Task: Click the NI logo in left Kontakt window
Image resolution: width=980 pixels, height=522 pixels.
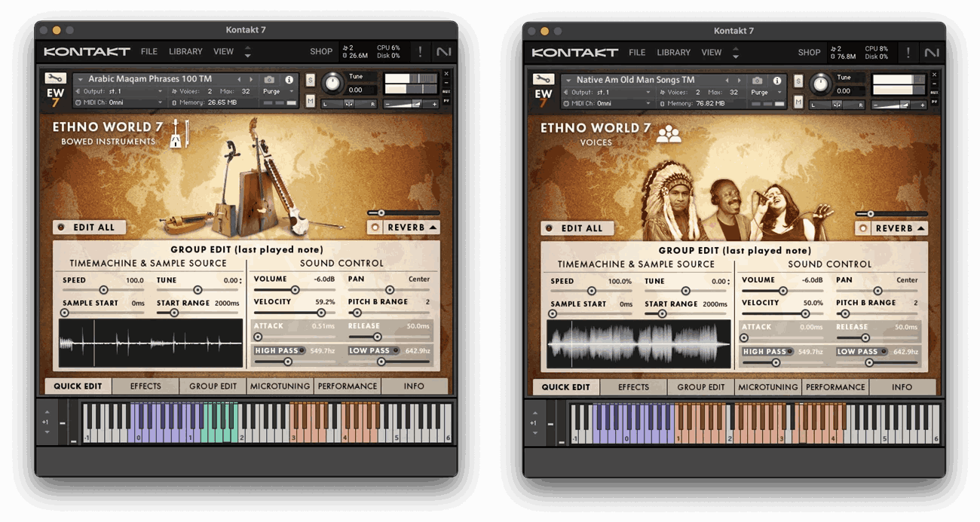Action: click(x=443, y=52)
